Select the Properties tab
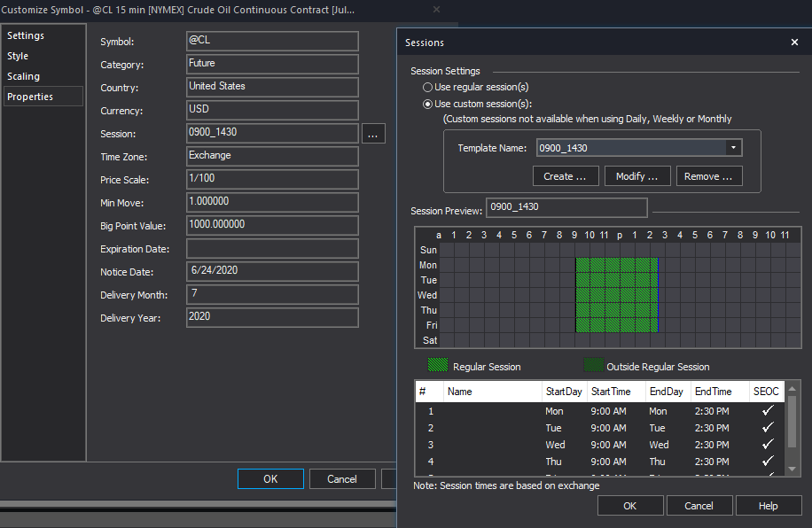 click(x=30, y=97)
